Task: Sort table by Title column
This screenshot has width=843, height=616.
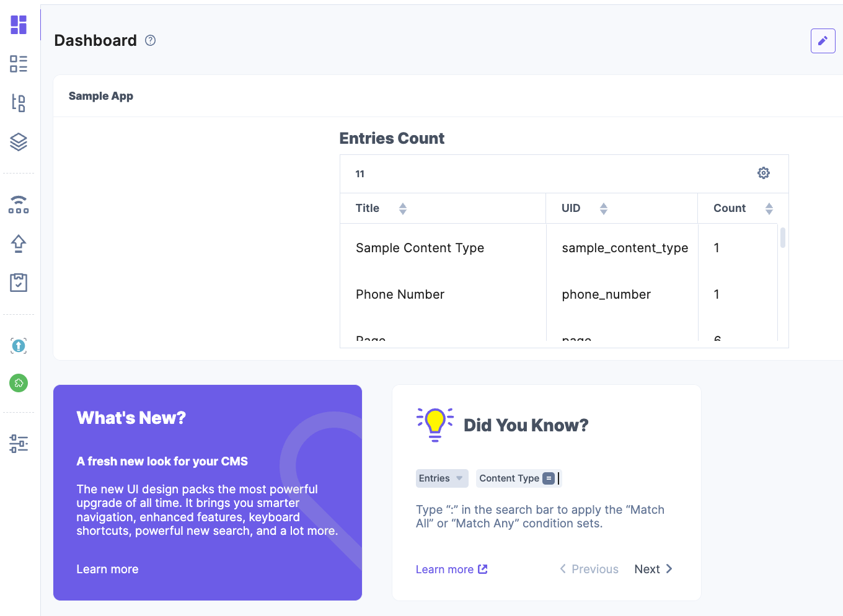Action: coord(403,209)
